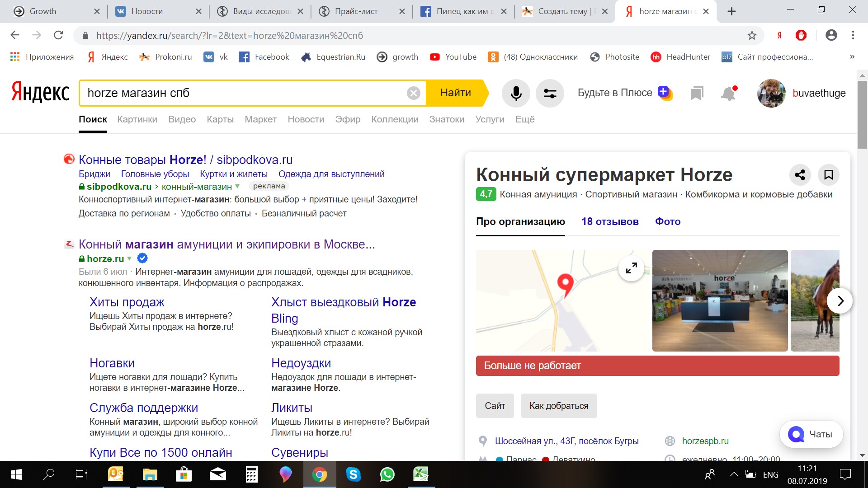
Task: Switch keyboard language ENG in tray
Action: 770,474
